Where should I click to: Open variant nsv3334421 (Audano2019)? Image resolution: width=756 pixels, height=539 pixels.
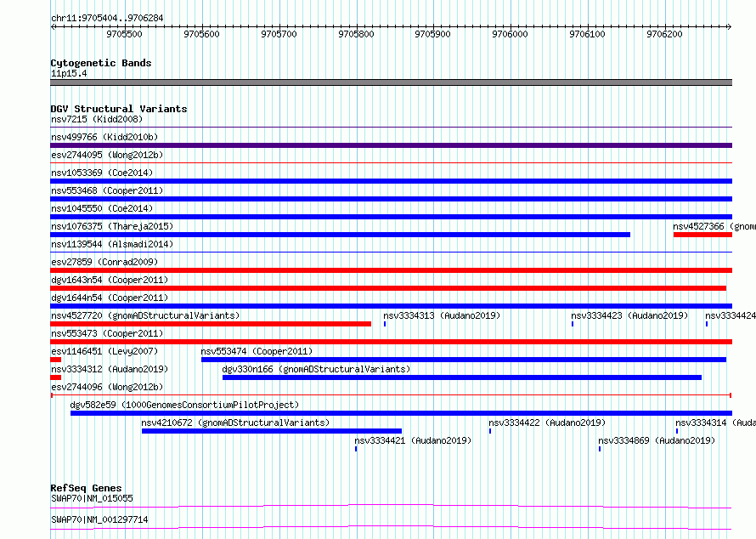413,440
